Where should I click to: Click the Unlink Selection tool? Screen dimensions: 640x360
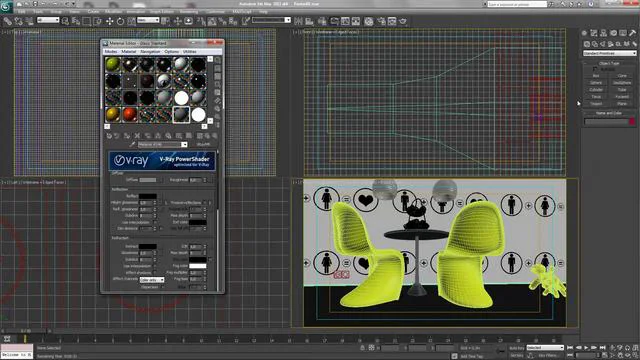click(x=18, y=21)
